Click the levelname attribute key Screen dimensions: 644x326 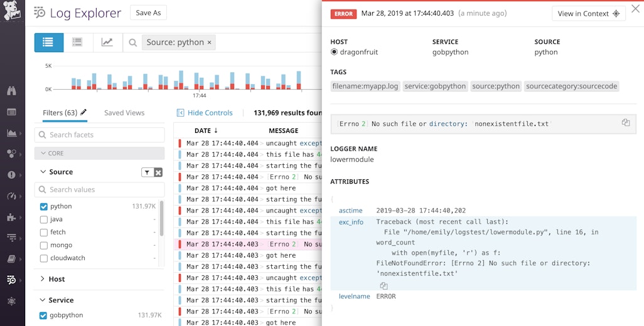click(x=354, y=296)
